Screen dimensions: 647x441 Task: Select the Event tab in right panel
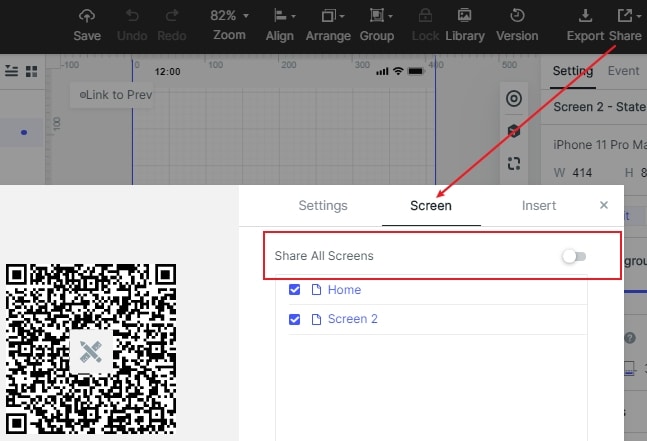[623, 71]
